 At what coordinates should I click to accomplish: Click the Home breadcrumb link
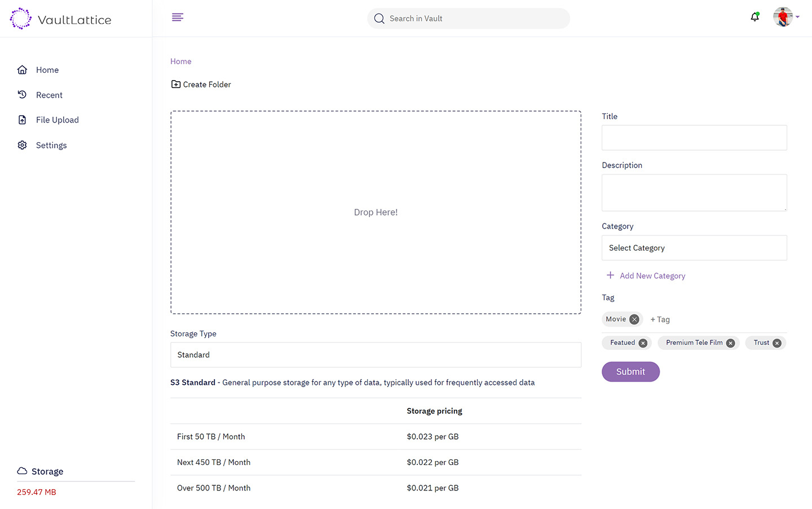click(181, 62)
